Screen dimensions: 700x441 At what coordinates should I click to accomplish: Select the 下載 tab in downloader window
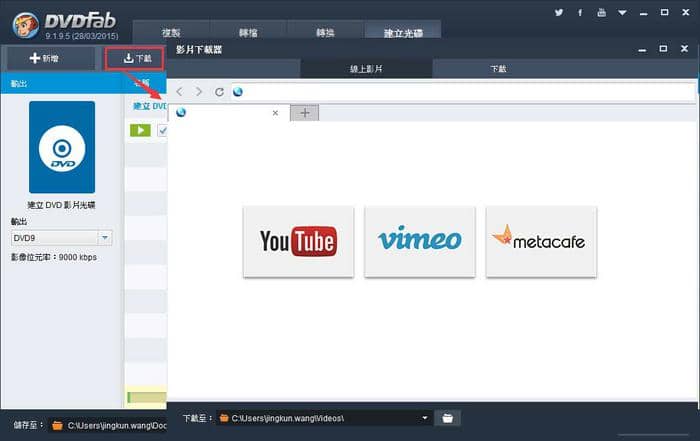point(498,69)
